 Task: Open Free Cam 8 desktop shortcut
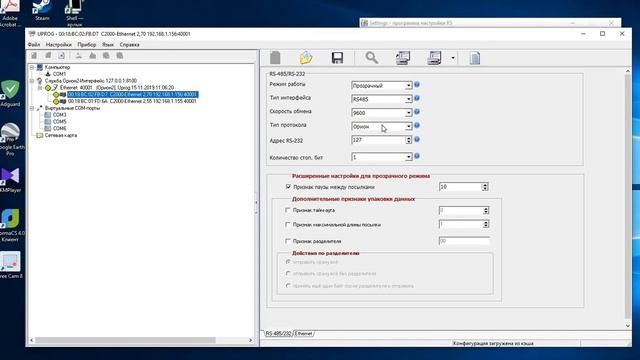pos(11,265)
